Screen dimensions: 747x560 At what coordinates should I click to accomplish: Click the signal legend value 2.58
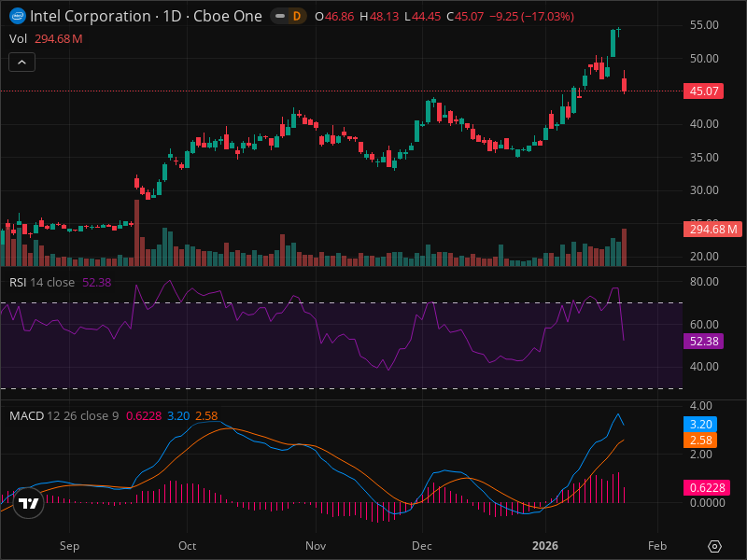click(x=206, y=415)
